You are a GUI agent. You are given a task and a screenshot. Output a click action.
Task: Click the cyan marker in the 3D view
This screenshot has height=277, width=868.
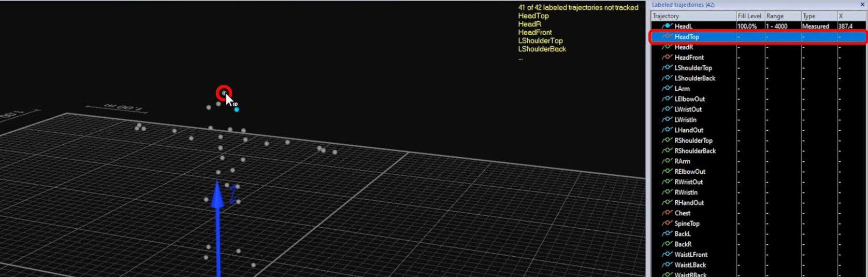pyautogui.click(x=237, y=109)
